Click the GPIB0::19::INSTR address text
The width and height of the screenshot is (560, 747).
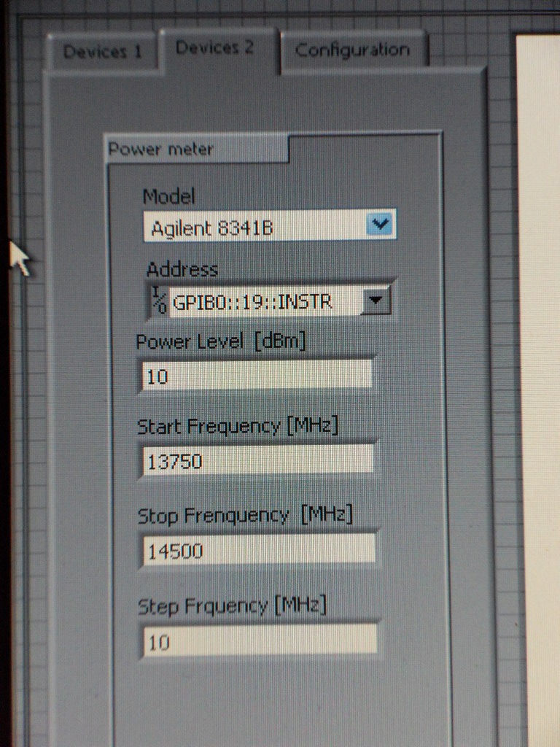[252, 302]
